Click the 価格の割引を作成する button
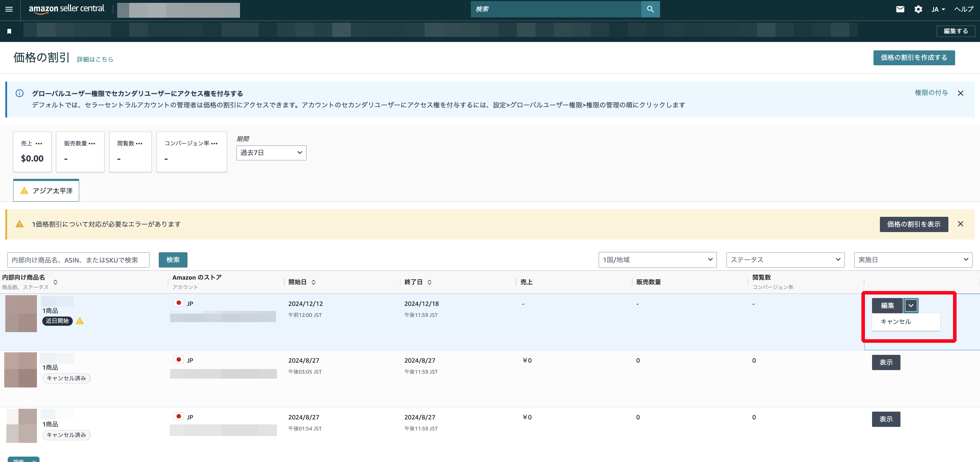The width and height of the screenshot is (980, 462). pos(914,58)
